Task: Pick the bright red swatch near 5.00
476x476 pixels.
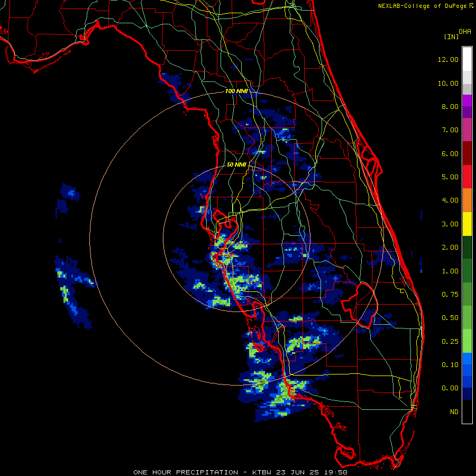Action: pos(467,177)
